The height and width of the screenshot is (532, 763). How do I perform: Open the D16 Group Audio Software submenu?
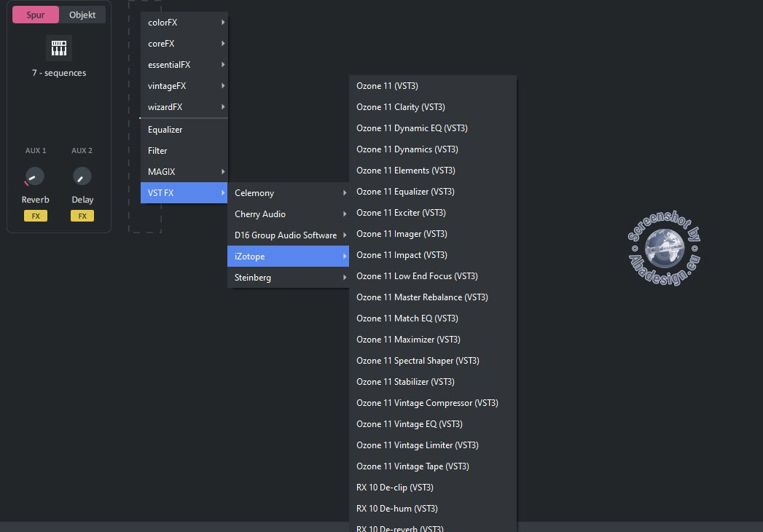(289, 235)
